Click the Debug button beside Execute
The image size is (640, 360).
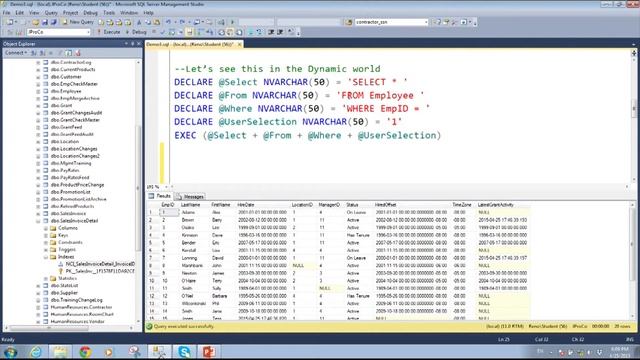(136, 32)
